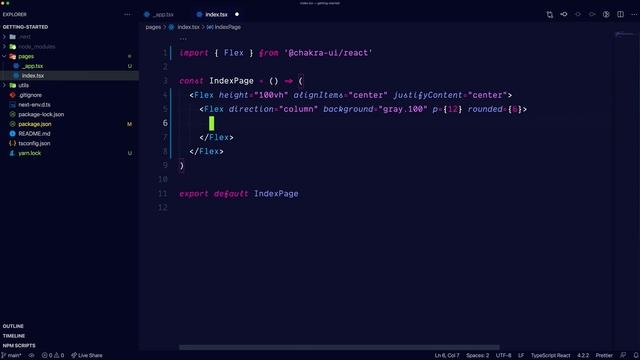
Task: Click TypeScript version 4.2.2
Action: pos(583,355)
